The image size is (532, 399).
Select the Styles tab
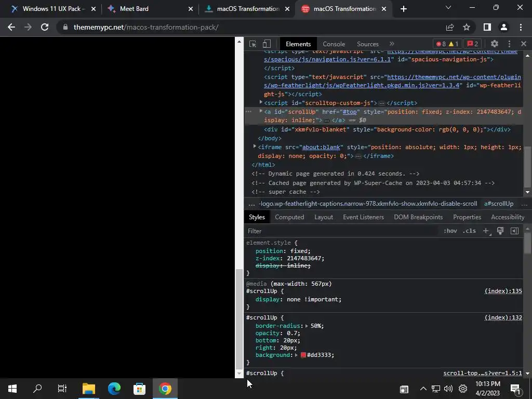[x=257, y=217]
